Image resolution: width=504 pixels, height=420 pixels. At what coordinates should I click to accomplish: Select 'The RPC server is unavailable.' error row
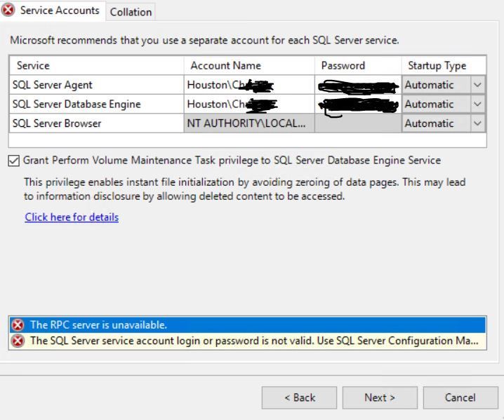tap(248, 325)
